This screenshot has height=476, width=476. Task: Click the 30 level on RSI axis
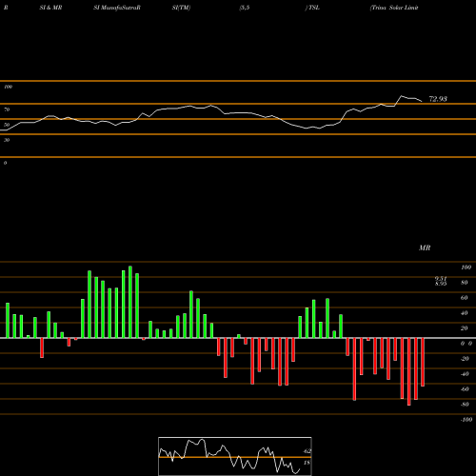pos(7,140)
